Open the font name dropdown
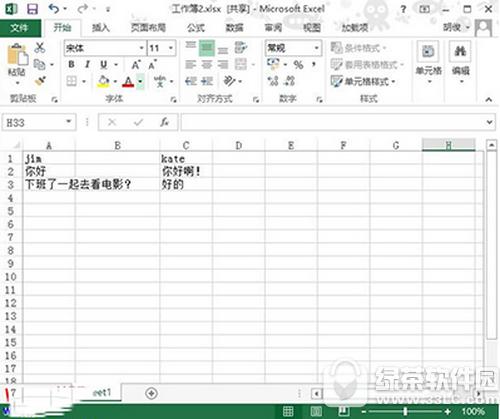Screen dimensions: 500x419 tap(142, 48)
